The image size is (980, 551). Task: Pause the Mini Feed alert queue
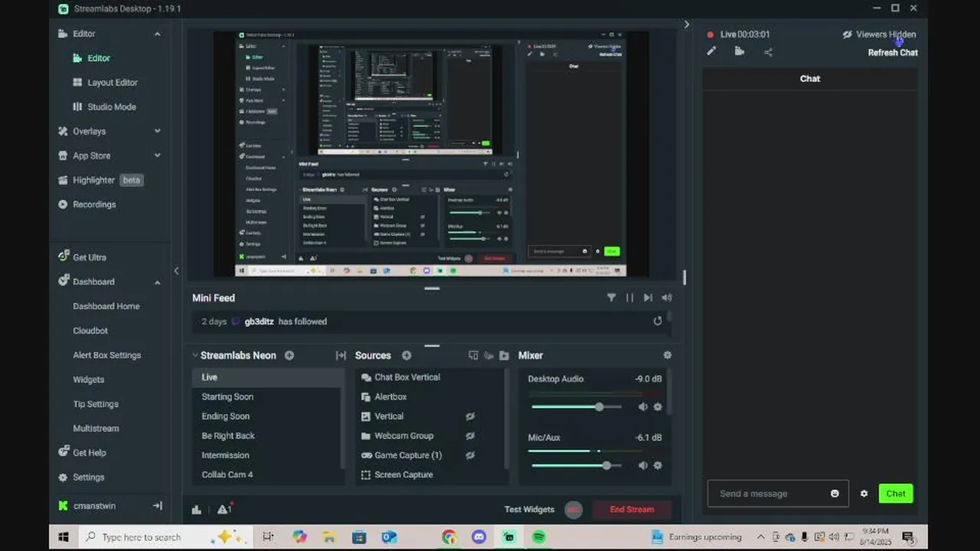[x=629, y=298]
